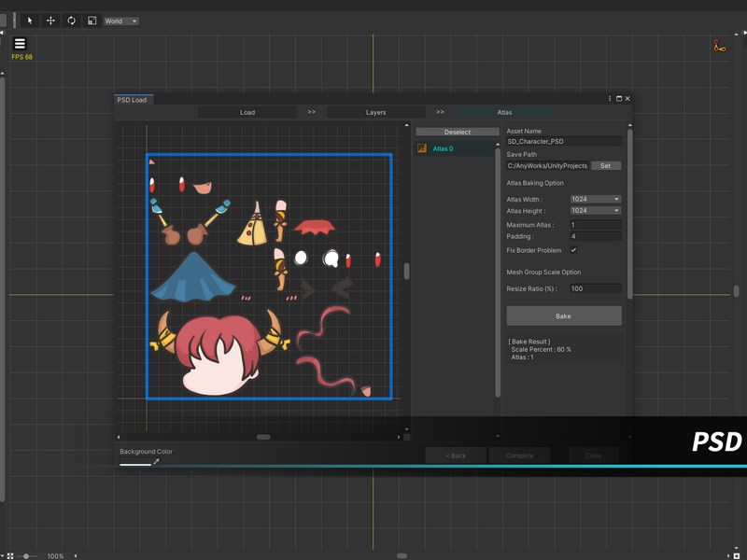Screen dimensions: 747x560
Task: Click the 'Scale Percent : 60 %' bake result
Action: 542,349
